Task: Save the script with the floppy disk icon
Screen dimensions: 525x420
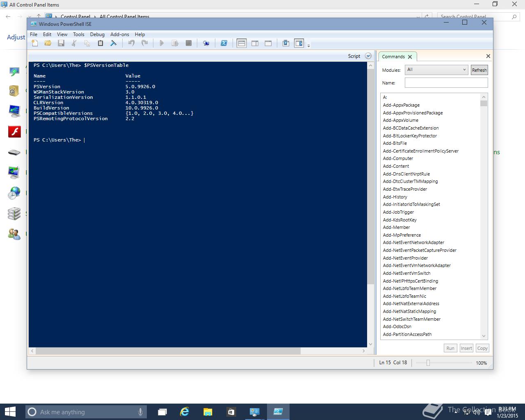Action: point(61,43)
